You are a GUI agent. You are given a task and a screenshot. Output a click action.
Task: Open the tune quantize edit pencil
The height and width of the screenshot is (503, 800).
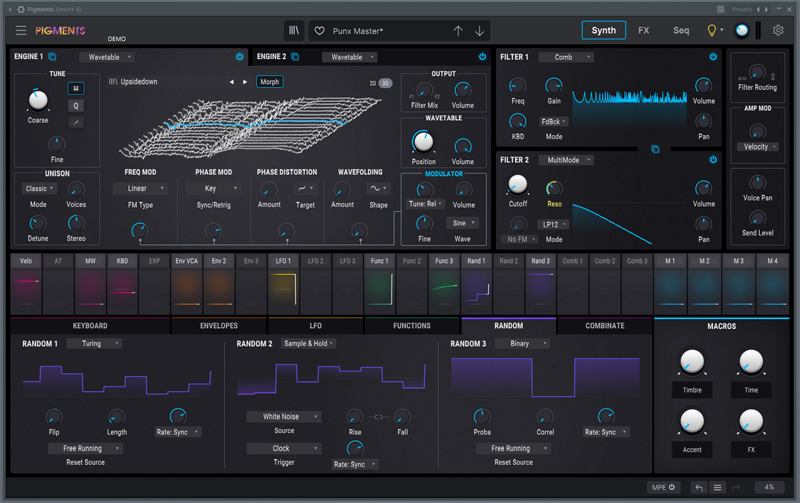point(76,122)
